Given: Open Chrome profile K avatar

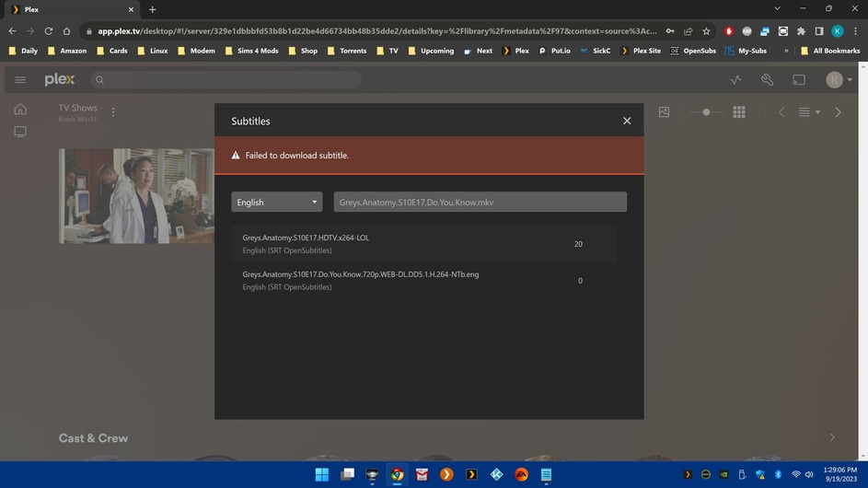Looking at the screenshot, I should click(838, 31).
